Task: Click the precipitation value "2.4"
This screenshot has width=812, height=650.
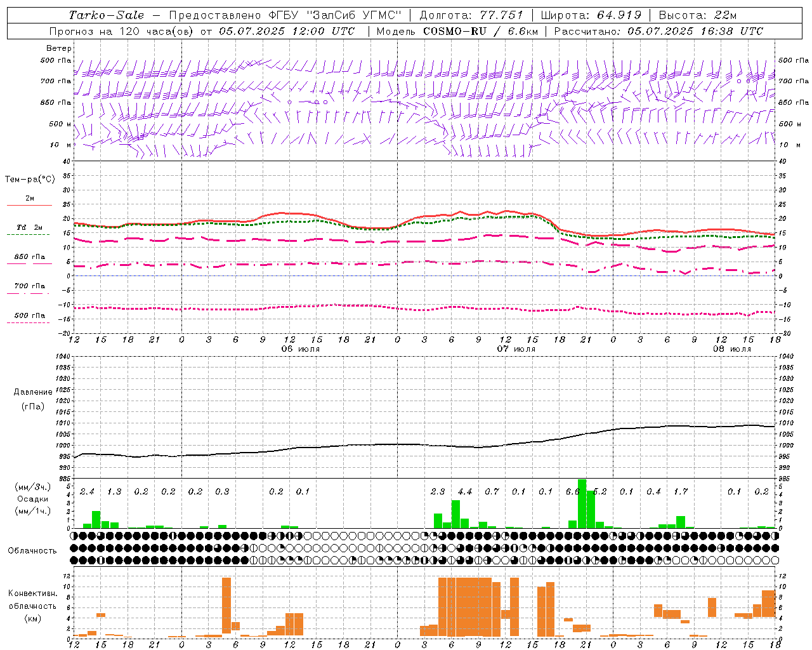Action: coord(87,491)
